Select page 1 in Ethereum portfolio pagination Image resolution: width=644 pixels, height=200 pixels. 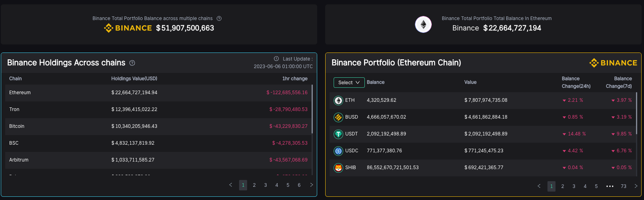(551, 186)
